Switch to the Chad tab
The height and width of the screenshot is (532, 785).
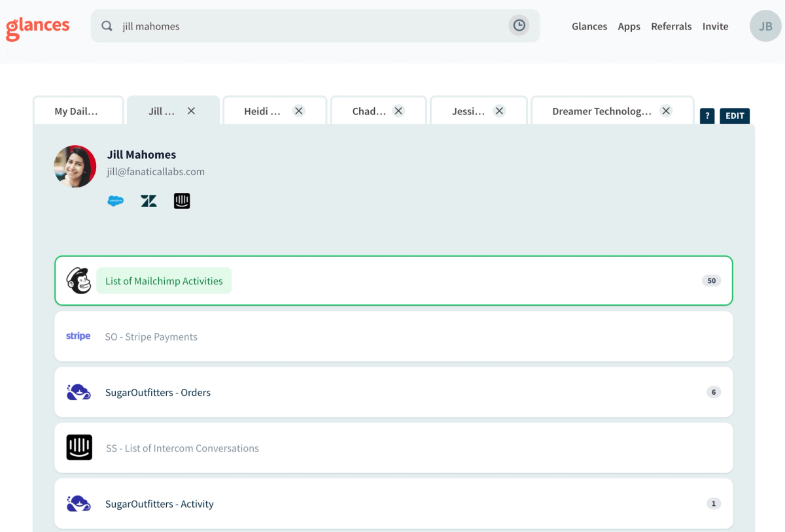click(x=379, y=110)
